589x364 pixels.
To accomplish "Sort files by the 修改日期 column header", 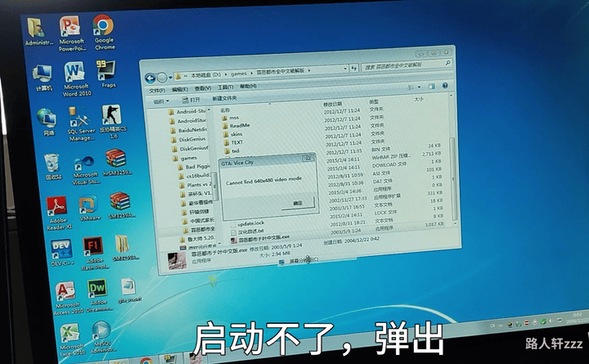I will (332, 104).
